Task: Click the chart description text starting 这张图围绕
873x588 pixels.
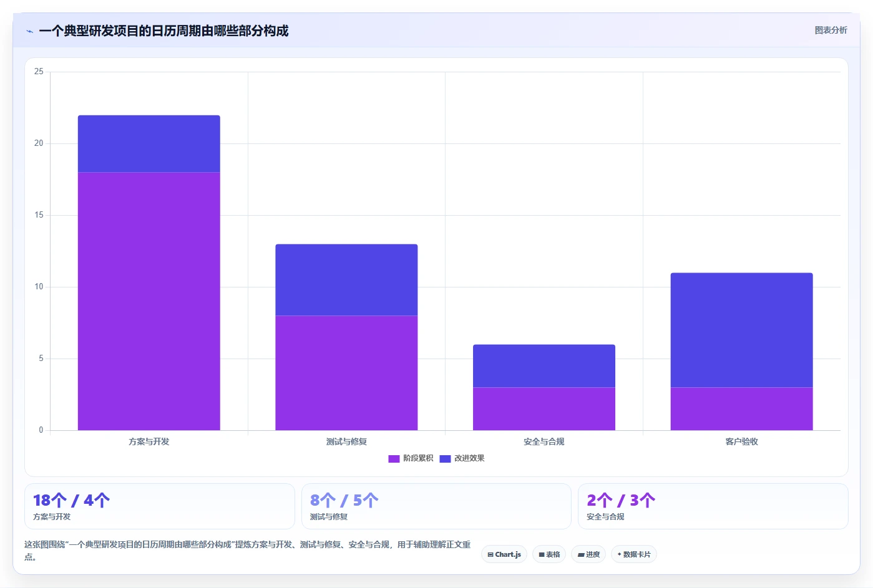Action: (x=248, y=551)
